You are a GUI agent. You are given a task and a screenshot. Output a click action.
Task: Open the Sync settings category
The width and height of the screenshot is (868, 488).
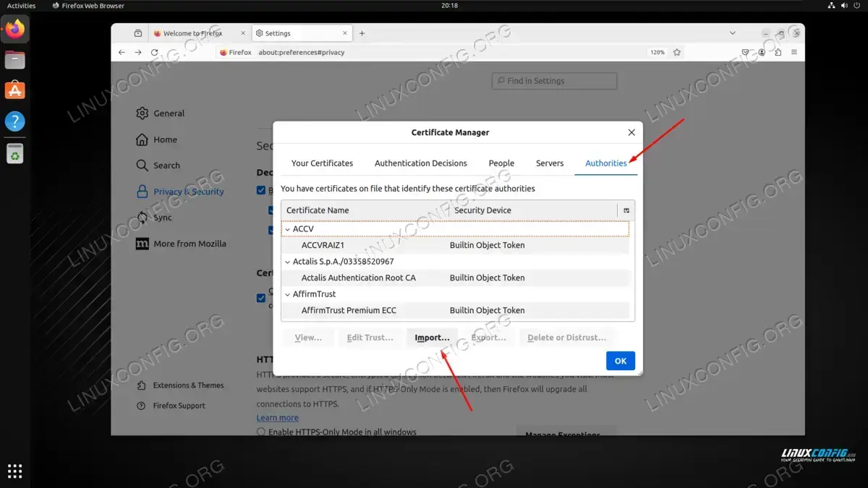click(x=154, y=218)
